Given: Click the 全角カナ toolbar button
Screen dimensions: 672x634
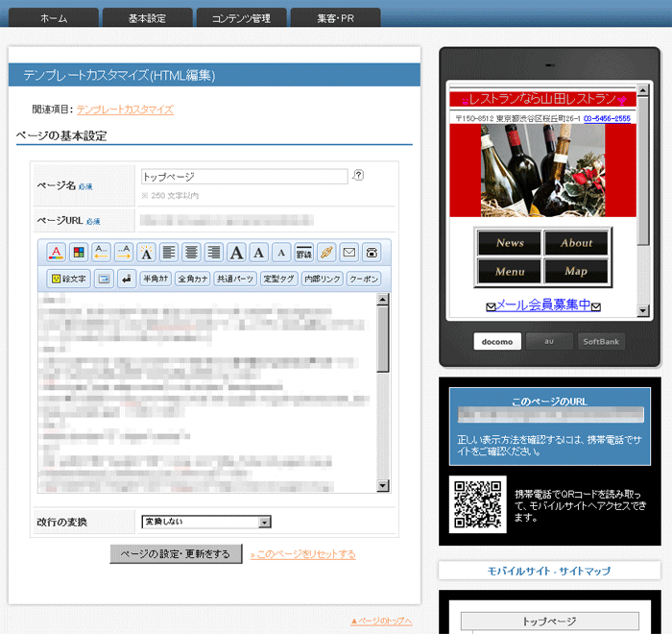Looking at the screenshot, I should click(193, 279).
